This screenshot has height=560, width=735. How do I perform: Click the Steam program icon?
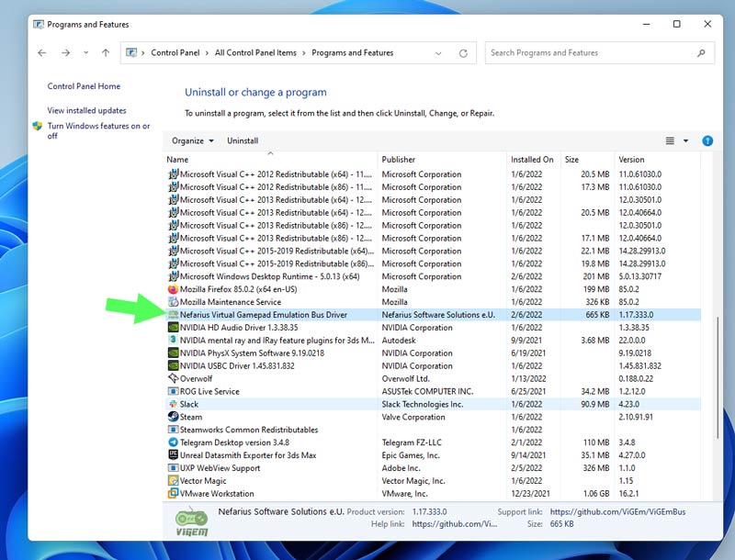(173, 417)
